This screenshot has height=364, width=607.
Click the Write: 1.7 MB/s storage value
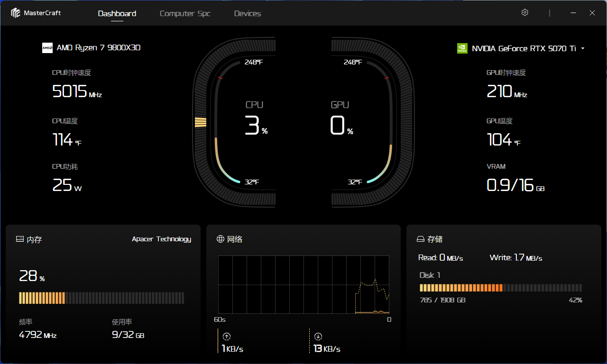click(x=516, y=258)
